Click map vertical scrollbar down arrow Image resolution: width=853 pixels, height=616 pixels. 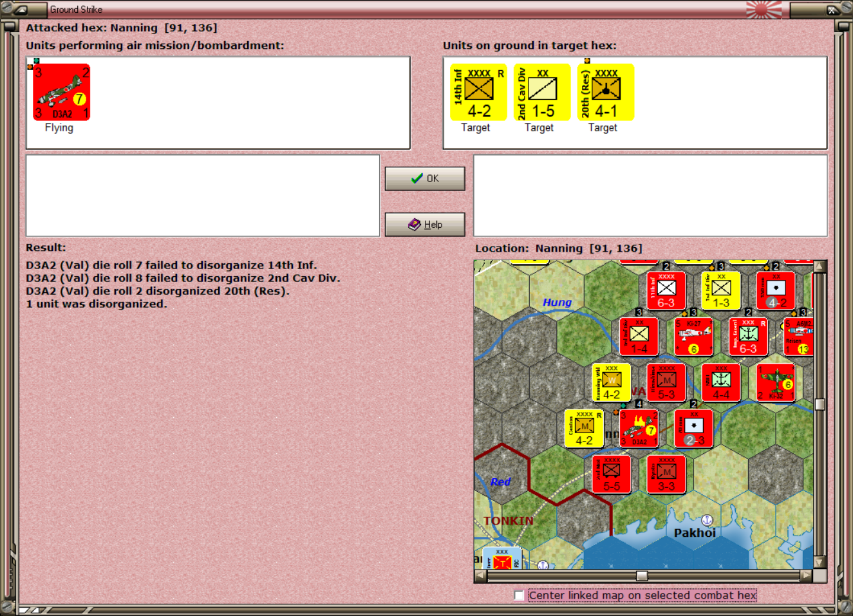point(820,562)
